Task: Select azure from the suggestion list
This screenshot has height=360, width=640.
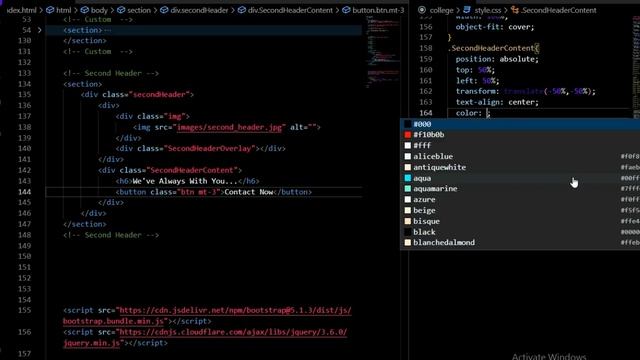Action: 520,200
